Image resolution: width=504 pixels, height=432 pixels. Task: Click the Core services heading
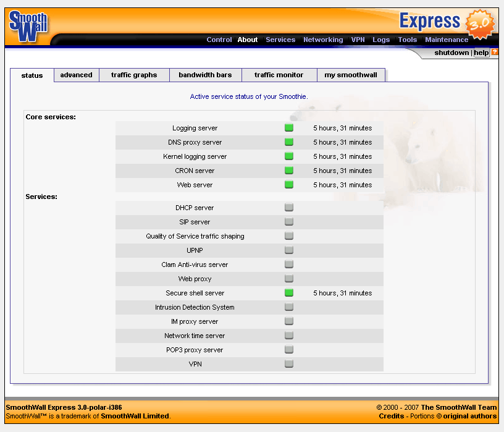[x=51, y=117]
